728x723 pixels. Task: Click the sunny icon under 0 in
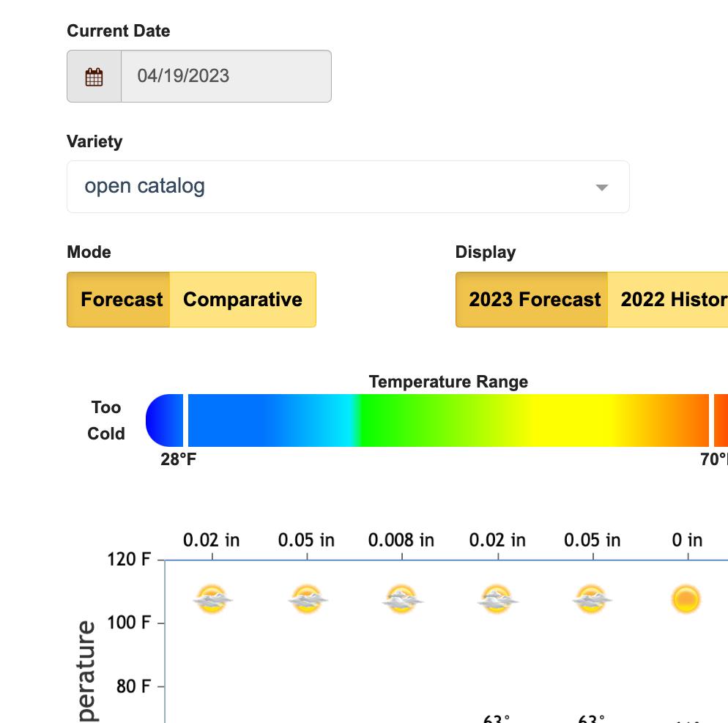click(x=686, y=599)
